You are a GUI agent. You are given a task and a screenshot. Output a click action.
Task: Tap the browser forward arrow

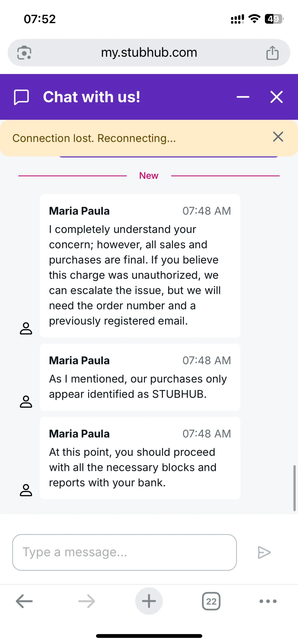(x=87, y=601)
